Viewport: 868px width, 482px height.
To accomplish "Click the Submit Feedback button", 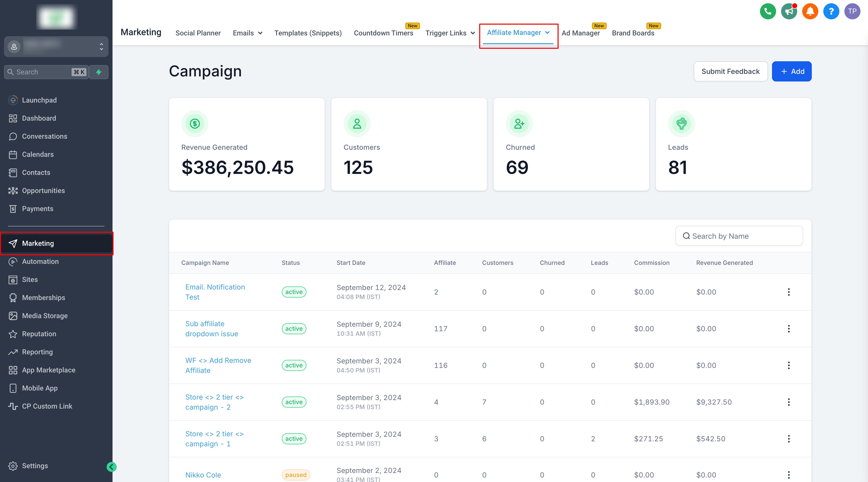I will point(730,71).
